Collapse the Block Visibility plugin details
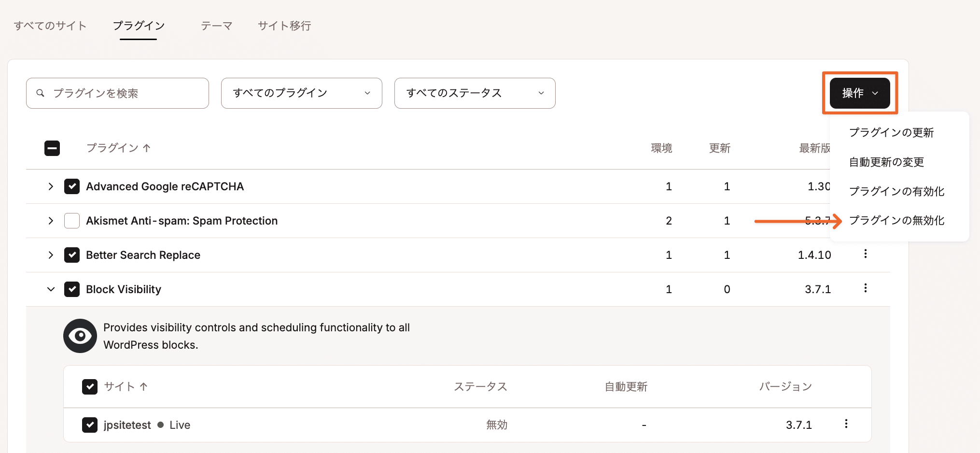This screenshot has width=980, height=453. [x=51, y=289]
